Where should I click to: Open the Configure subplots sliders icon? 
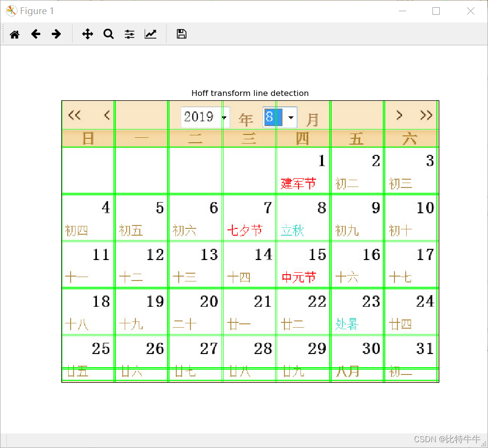130,34
